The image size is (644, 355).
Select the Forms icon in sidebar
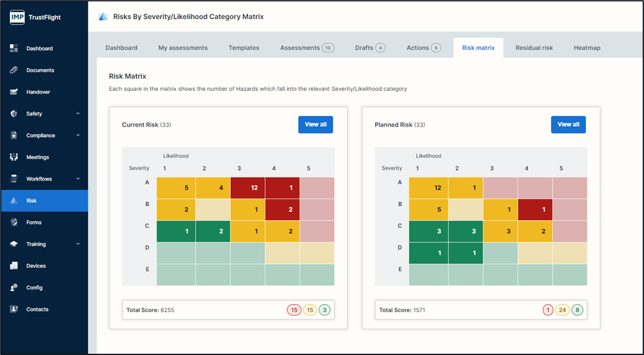(x=14, y=222)
